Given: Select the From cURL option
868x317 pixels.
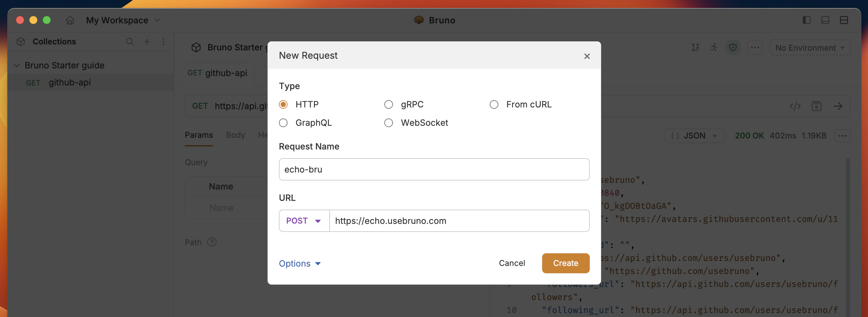Looking at the screenshot, I should coord(494,104).
